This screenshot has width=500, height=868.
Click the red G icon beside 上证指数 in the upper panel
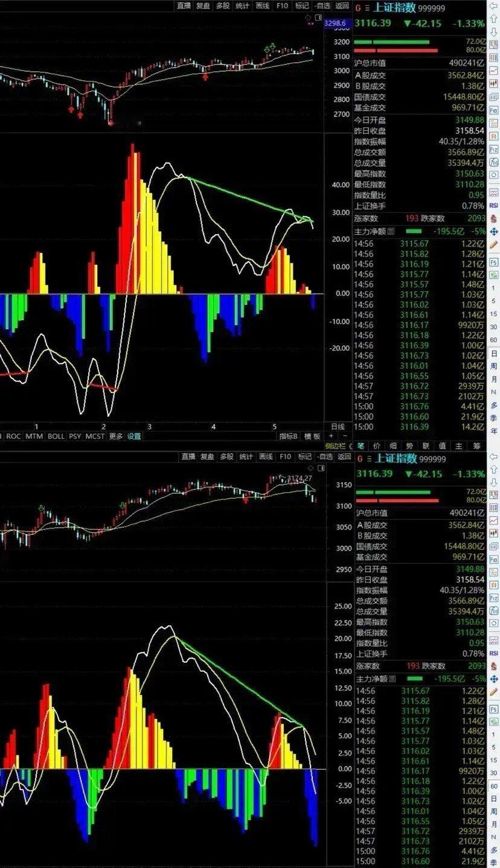[x=358, y=8]
